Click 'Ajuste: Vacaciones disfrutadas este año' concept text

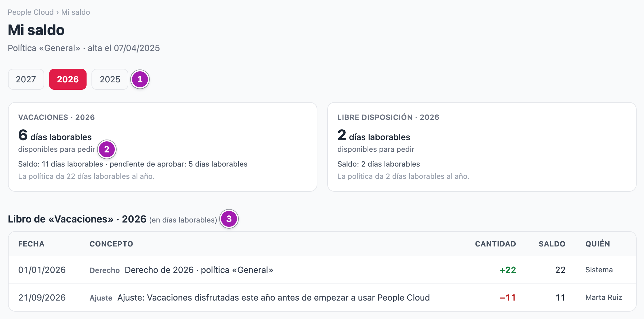pyautogui.click(x=274, y=298)
